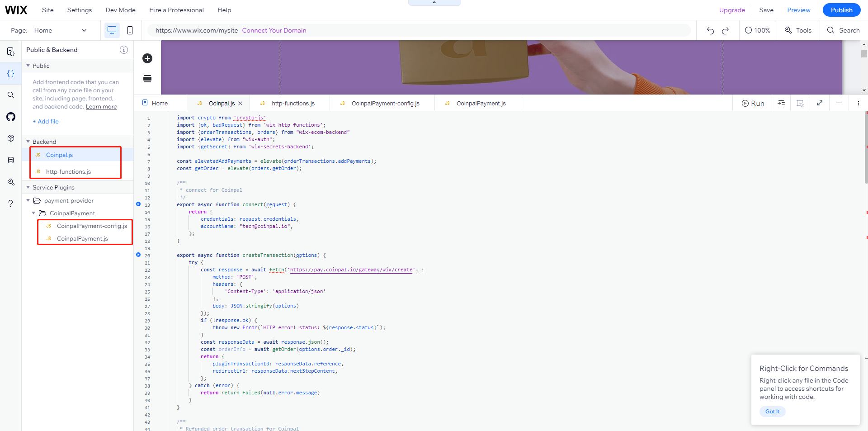Click the format code icon
868x431 pixels.
coord(781,103)
